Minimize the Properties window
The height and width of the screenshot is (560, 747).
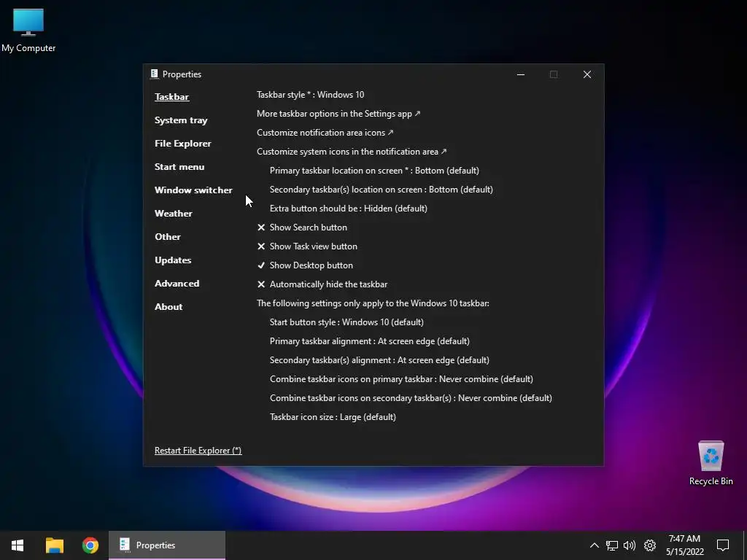pyautogui.click(x=521, y=74)
